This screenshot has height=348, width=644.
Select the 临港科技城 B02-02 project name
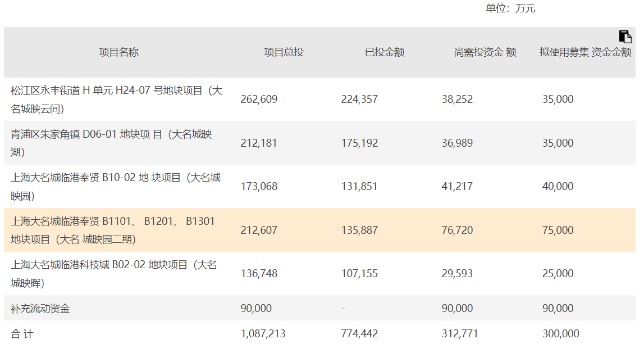point(114,273)
